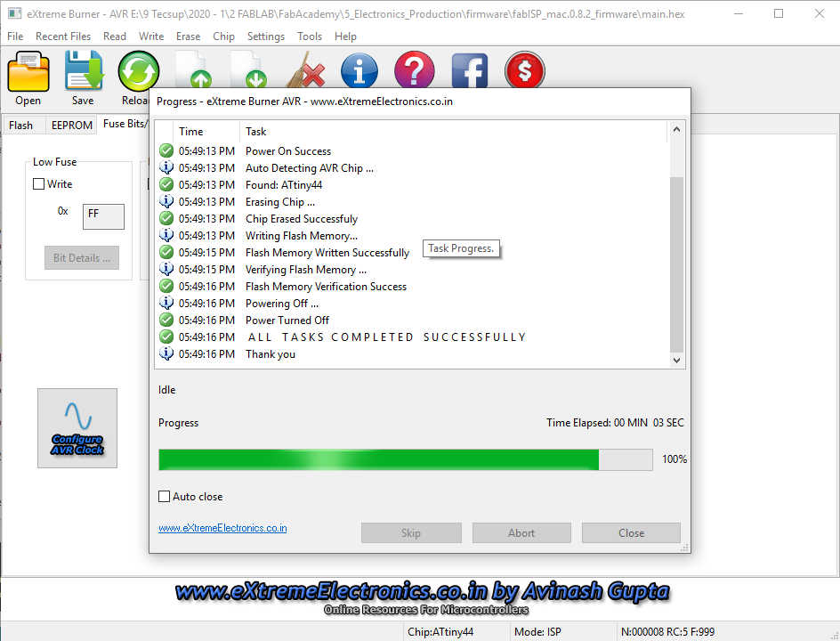
Task: Click the task list vertical scrollbar thumb
Action: [x=676, y=264]
